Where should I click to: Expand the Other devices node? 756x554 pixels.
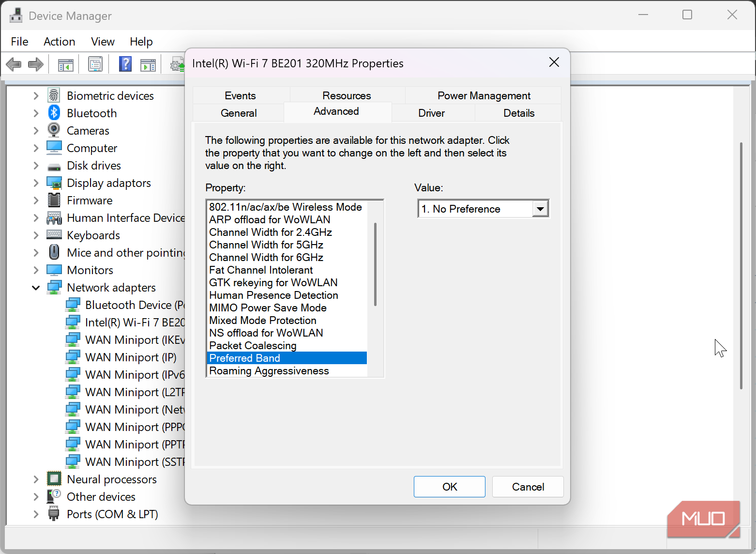(x=36, y=497)
